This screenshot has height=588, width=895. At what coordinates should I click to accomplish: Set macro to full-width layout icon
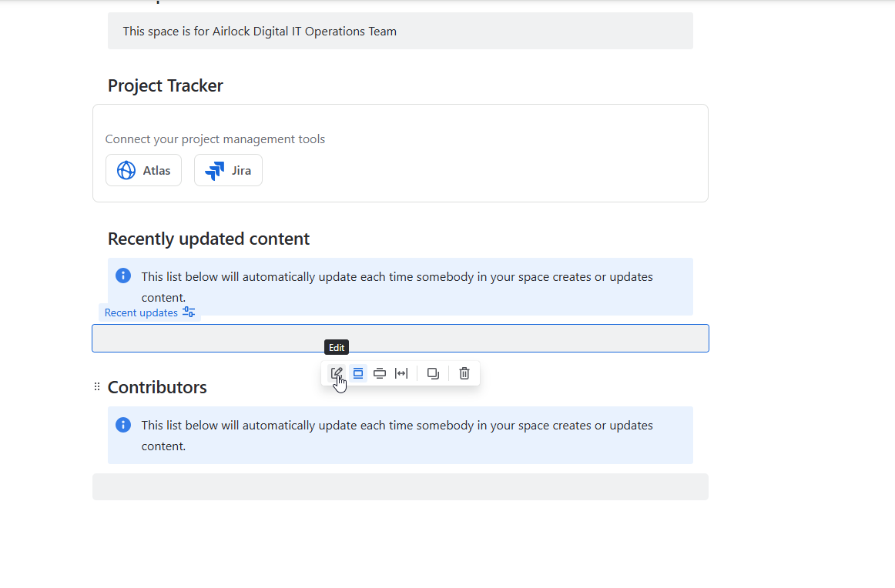(401, 373)
